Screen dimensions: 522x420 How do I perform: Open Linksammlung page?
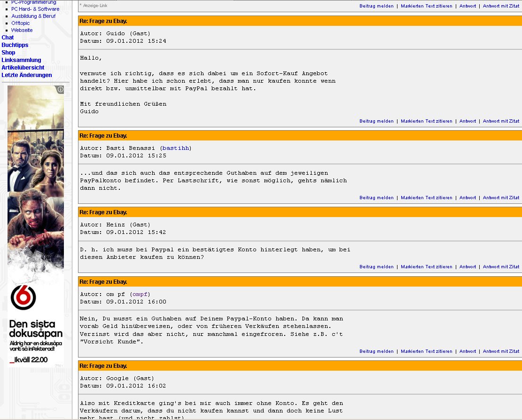pos(21,60)
